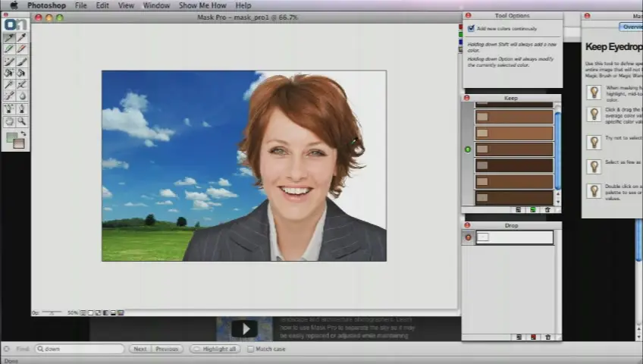
Task: Delete color using Drop panel trash icon
Action: point(548,337)
